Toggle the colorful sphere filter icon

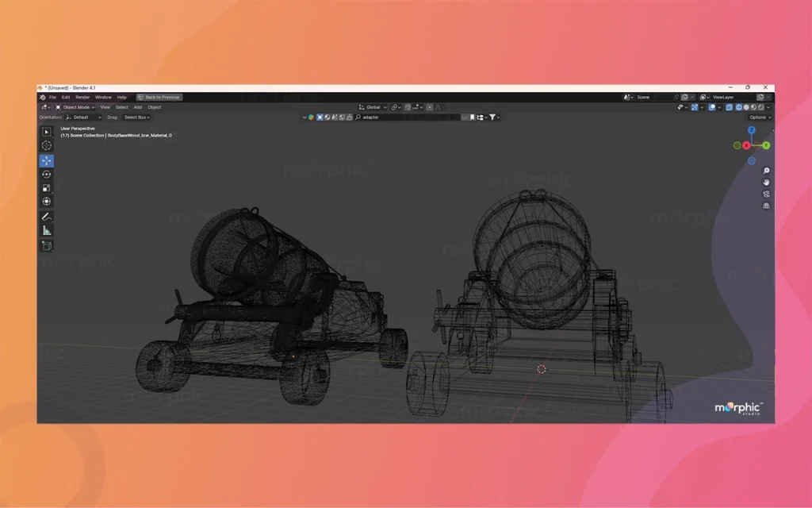point(311,117)
